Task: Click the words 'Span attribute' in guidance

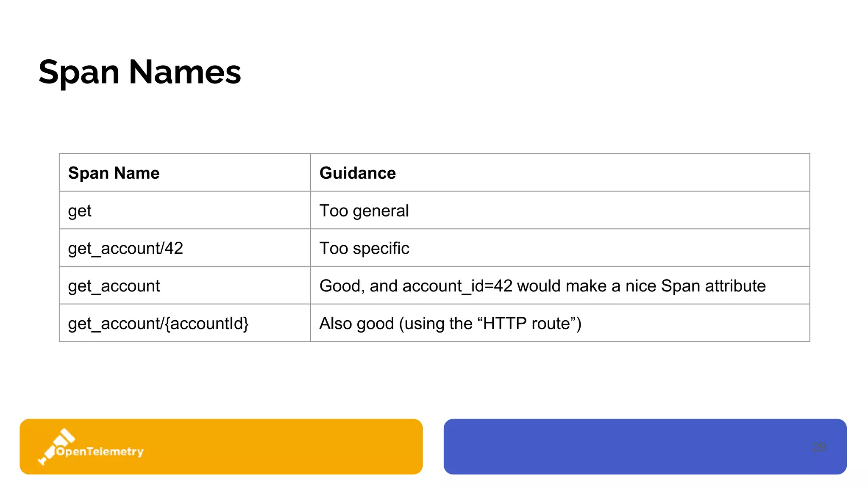Action: tap(713, 286)
